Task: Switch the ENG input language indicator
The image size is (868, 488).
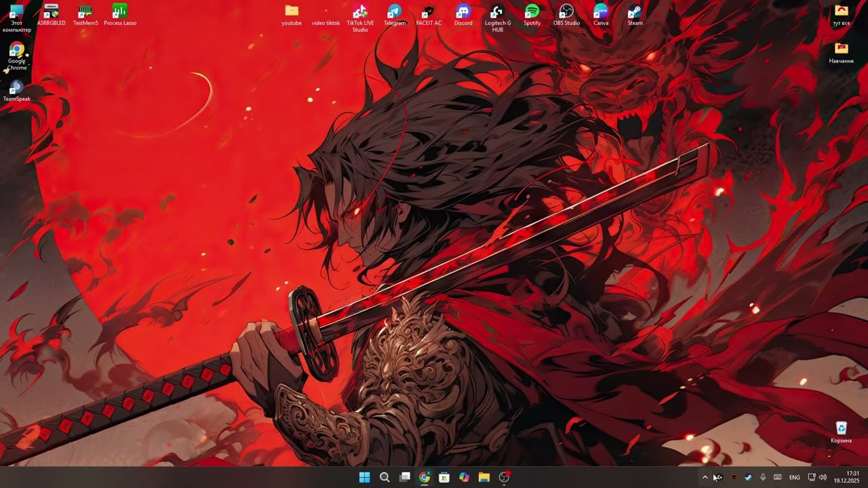Action: (795, 477)
